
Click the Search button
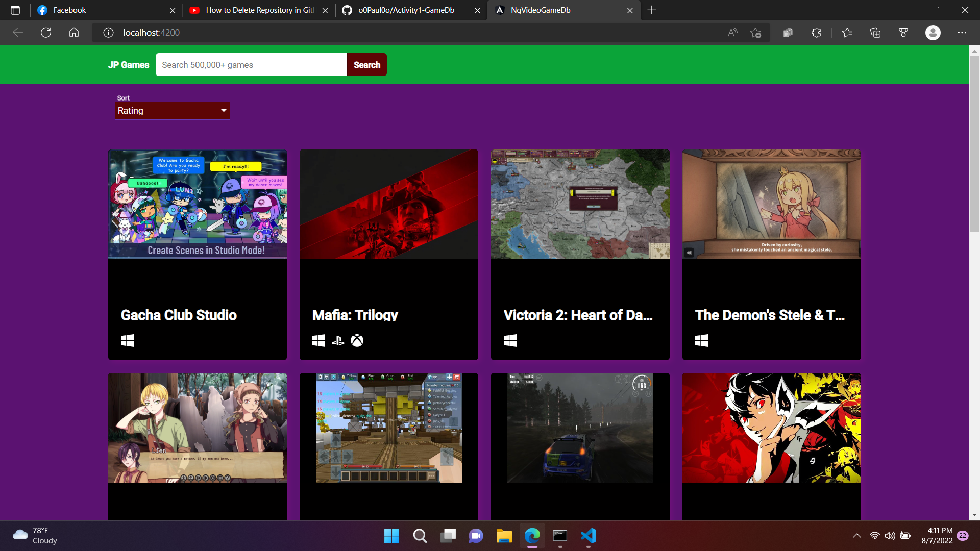(x=367, y=65)
